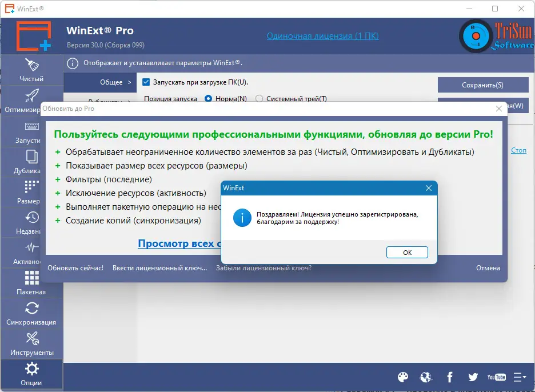This screenshot has height=392, width=535.
Task: Click the blue info icon in WinExt dialog
Action: point(242,218)
